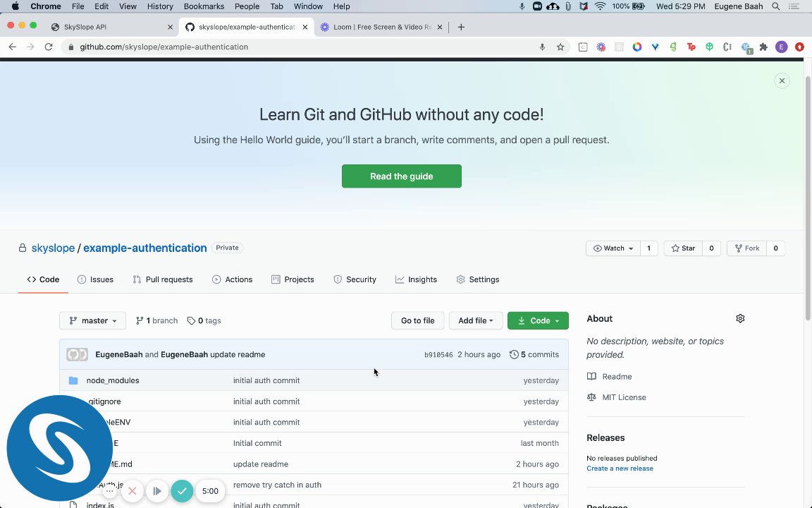Click the Fork button
This screenshot has width=812, height=508.
[x=746, y=248]
